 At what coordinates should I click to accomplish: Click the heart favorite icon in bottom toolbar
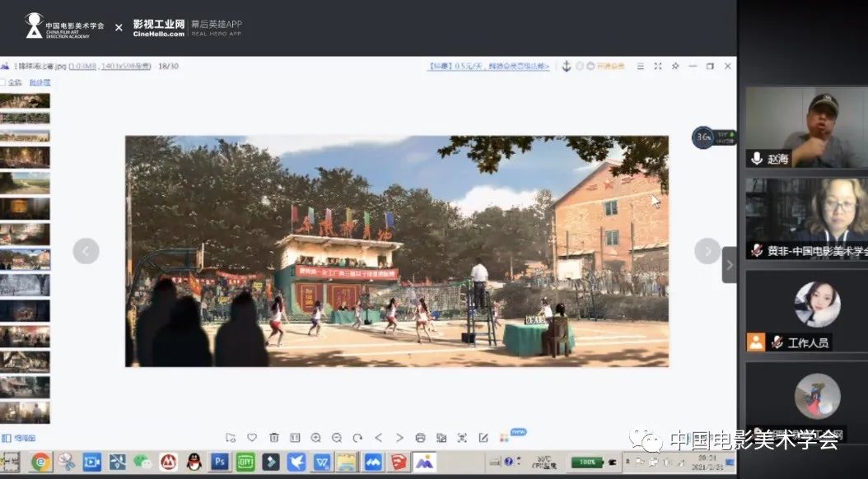pos(252,438)
